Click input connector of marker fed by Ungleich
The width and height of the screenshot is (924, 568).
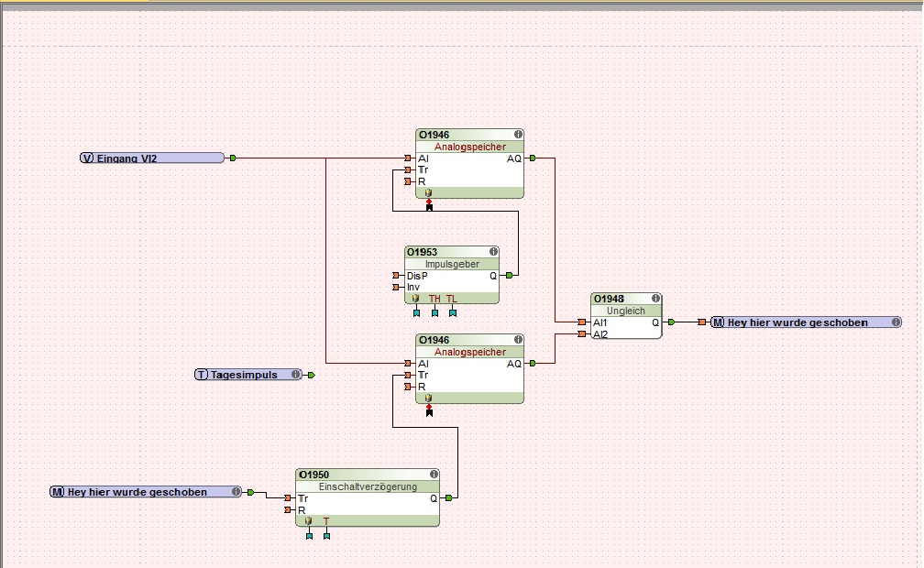click(x=702, y=322)
